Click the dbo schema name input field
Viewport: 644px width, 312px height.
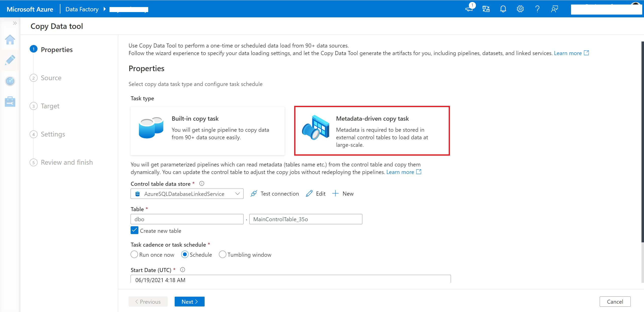tap(187, 219)
